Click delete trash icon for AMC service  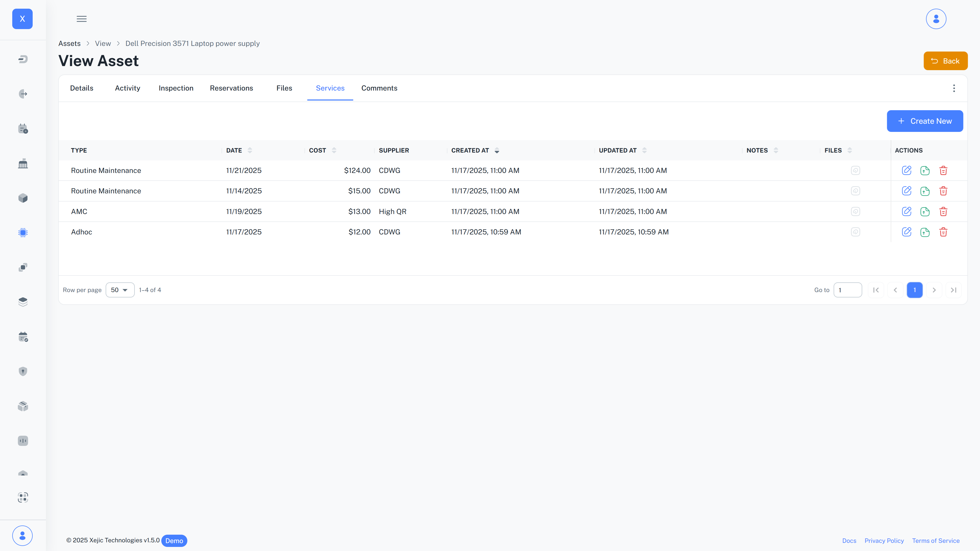tap(943, 211)
